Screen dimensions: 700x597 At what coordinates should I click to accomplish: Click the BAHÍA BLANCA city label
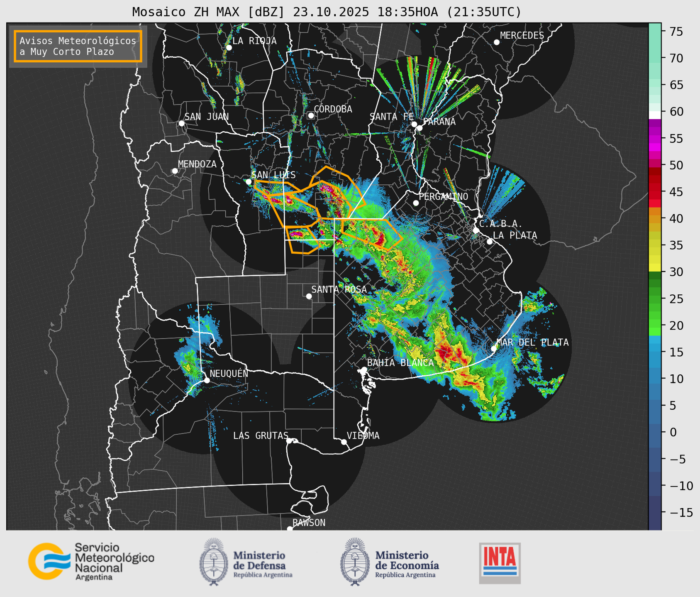[400, 363]
